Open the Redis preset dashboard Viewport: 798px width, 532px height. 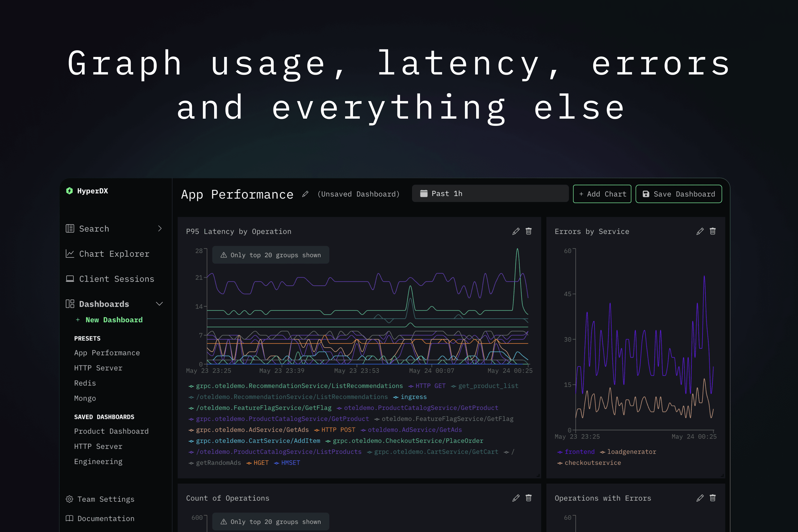[x=85, y=383]
